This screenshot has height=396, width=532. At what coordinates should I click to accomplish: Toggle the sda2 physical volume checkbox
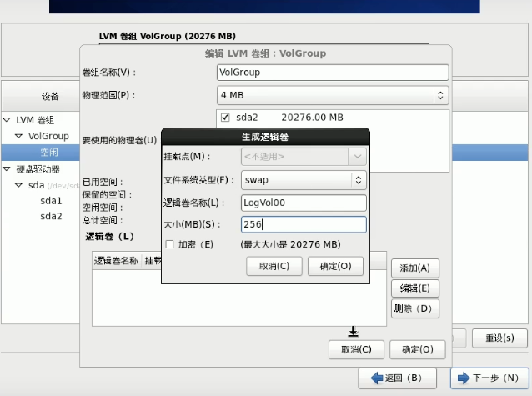click(225, 118)
